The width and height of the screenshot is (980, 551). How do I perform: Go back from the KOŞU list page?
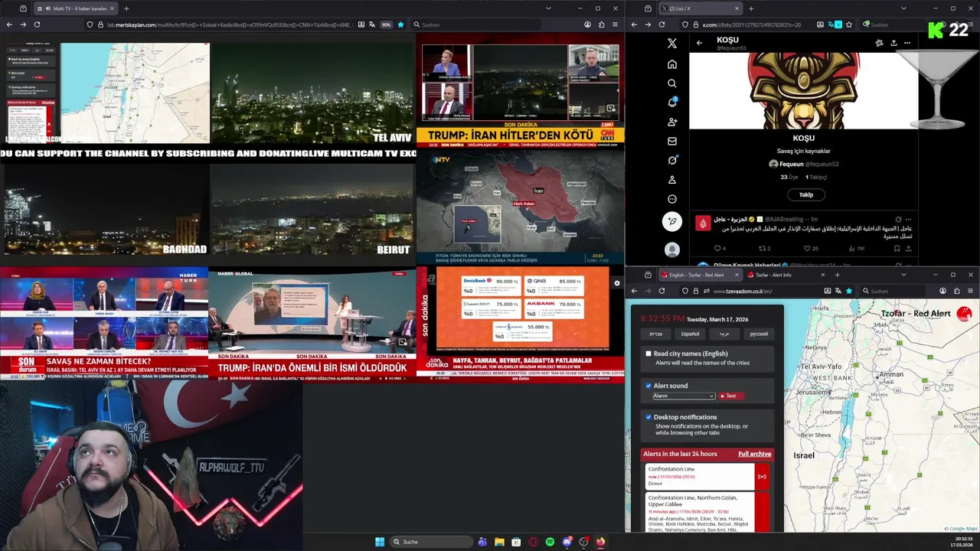click(699, 43)
